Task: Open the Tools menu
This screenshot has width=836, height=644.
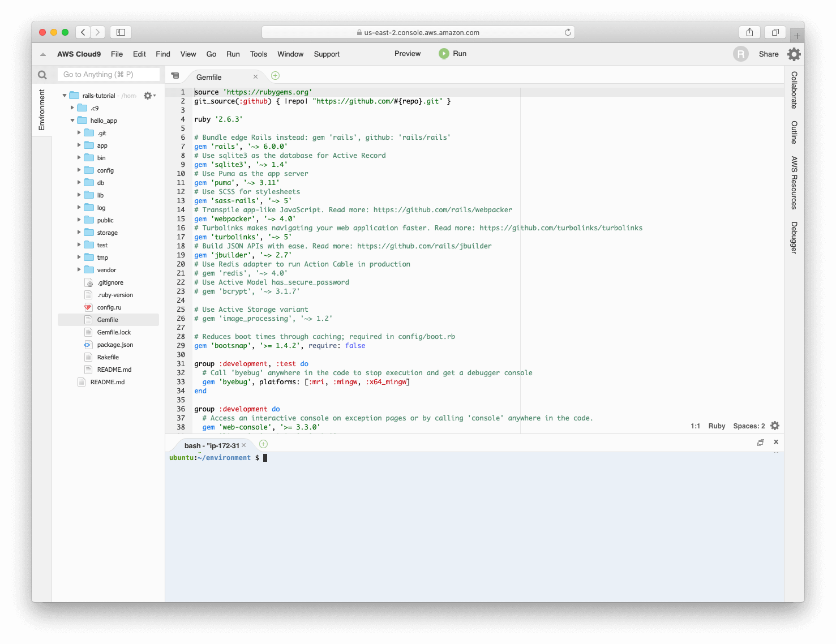Action: tap(259, 54)
